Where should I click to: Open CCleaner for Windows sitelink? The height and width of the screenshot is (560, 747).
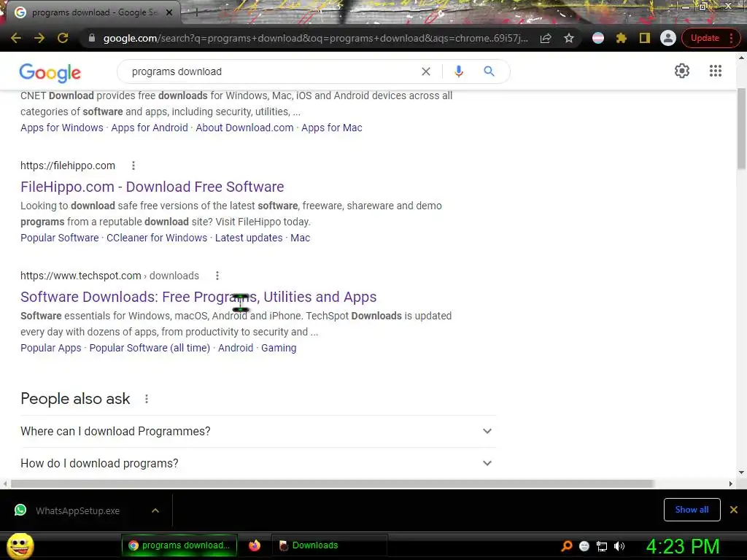[x=157, y=238]
